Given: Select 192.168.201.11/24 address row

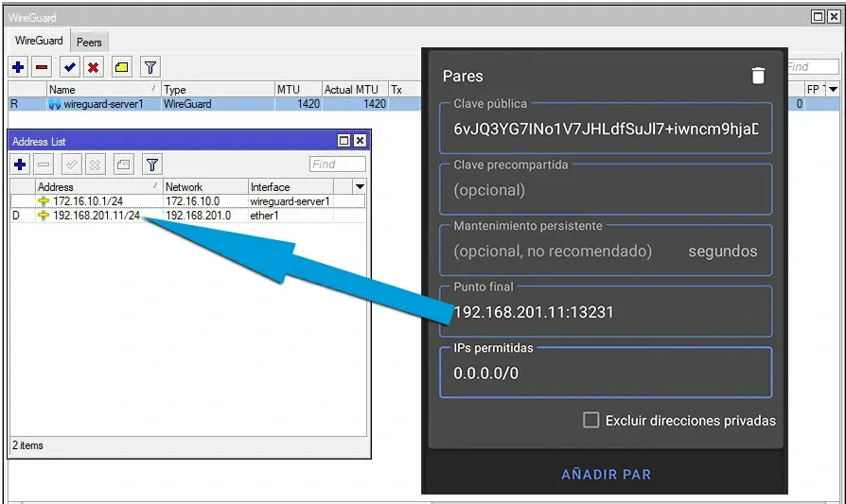Looking at the screenshot, I should click(x=187, y=216).
